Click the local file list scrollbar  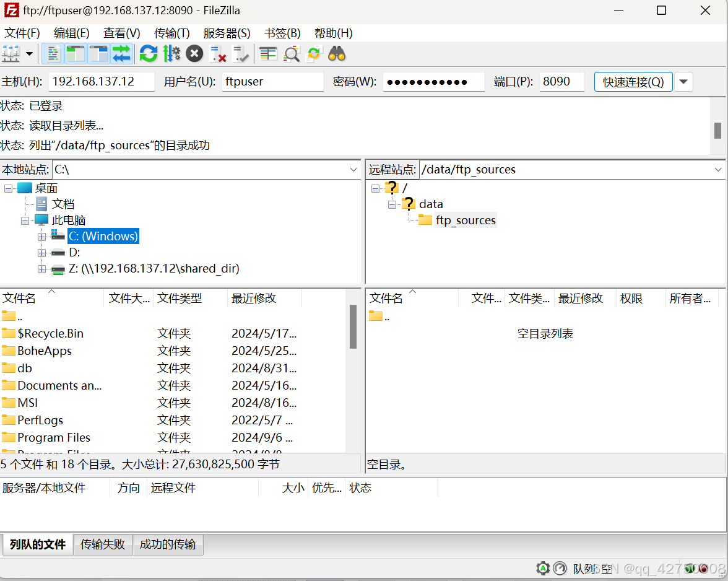pos(353,326)
